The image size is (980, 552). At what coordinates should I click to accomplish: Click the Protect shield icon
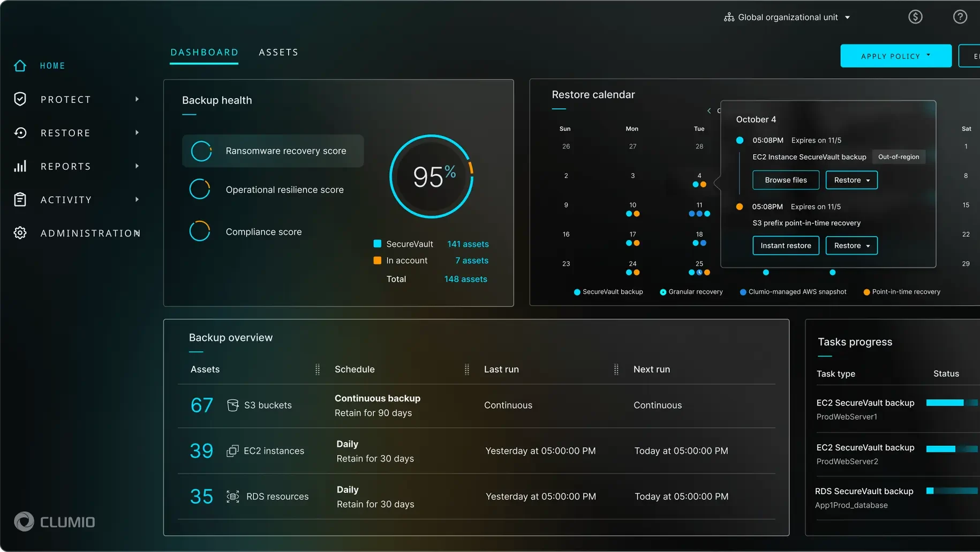(x=20, y=99)
